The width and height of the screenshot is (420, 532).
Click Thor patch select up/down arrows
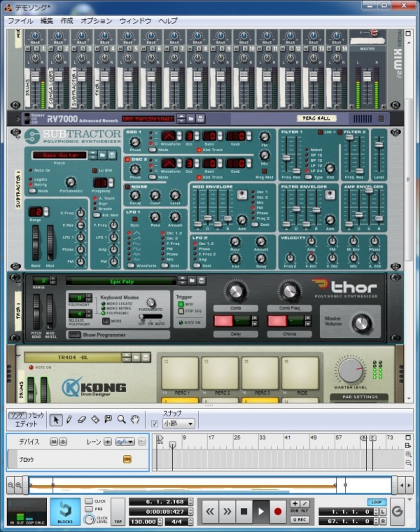182,280
